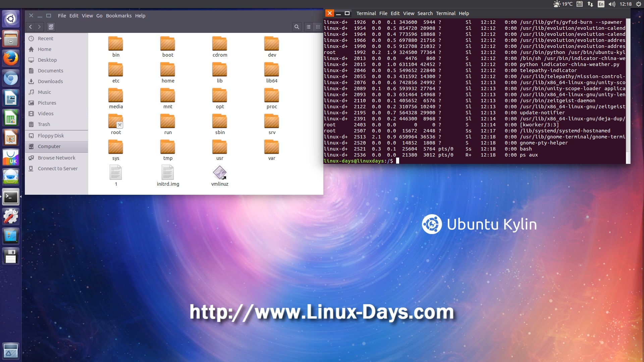Select the file named 1
Screen dimensions: 644x362
point(116,176)
